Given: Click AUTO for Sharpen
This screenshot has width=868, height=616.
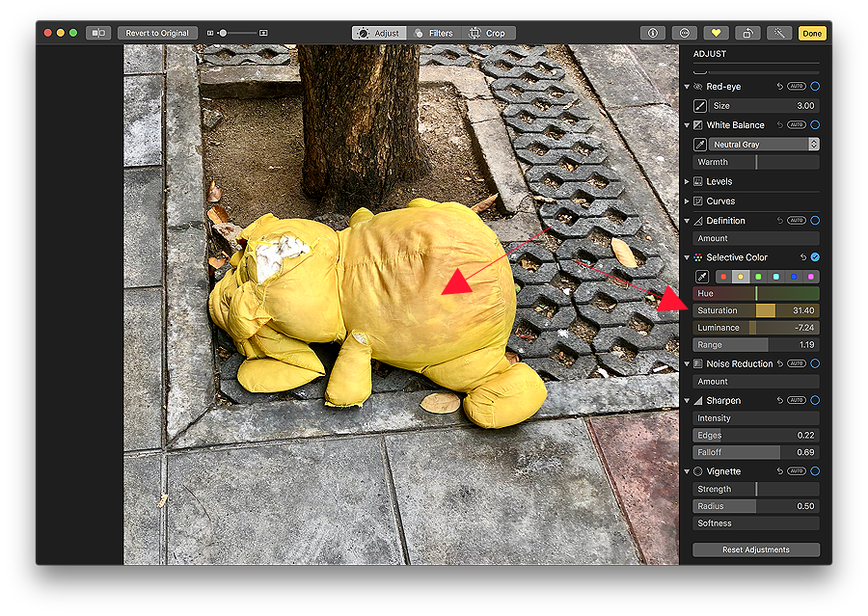Looking at the screenshot, I should coord(797,400).
